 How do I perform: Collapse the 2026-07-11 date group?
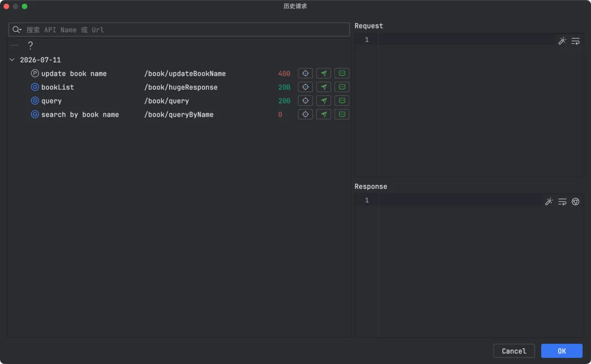coord(12,60)
